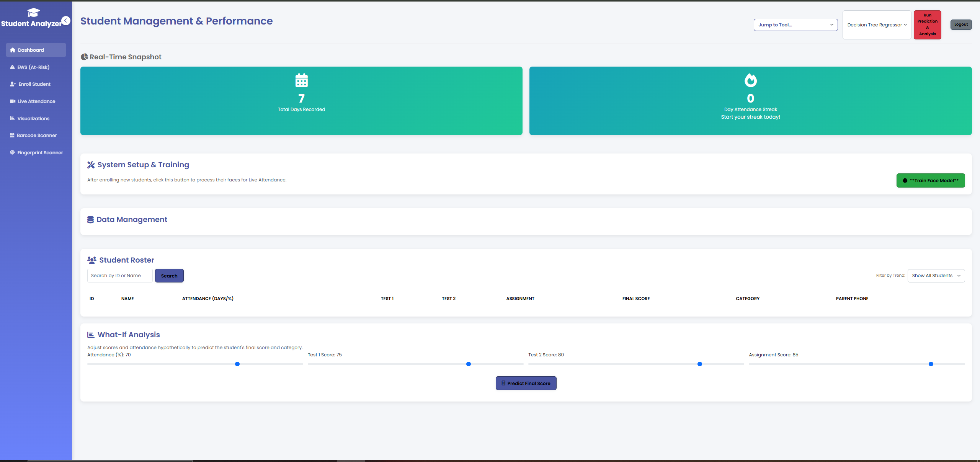Click the Data Management database icon
The height and width of the screenshot is (462, 980).
coord(90,219)
